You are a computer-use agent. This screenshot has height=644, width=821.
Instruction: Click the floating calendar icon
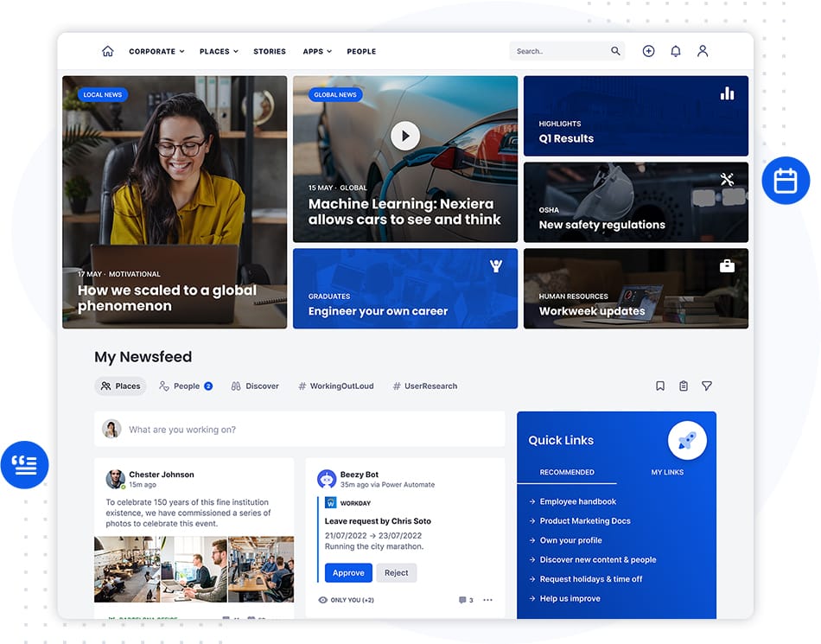[786, 180]
